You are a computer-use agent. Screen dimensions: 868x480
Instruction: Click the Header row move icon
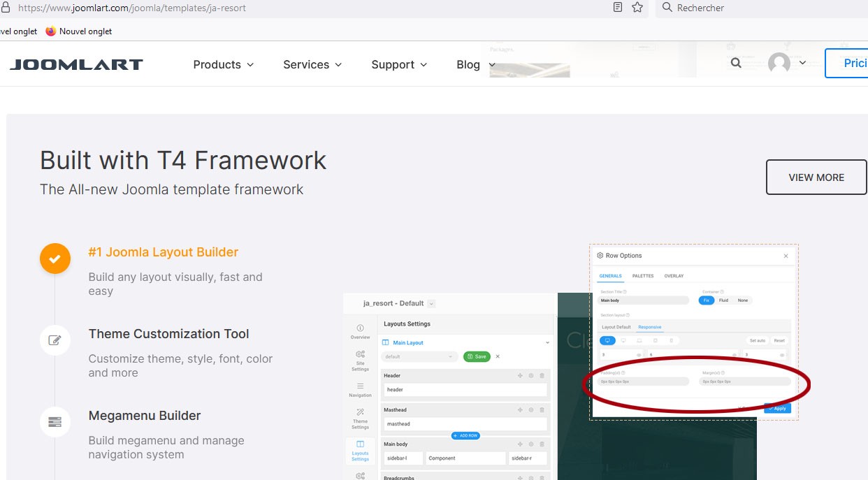point(520,375)
